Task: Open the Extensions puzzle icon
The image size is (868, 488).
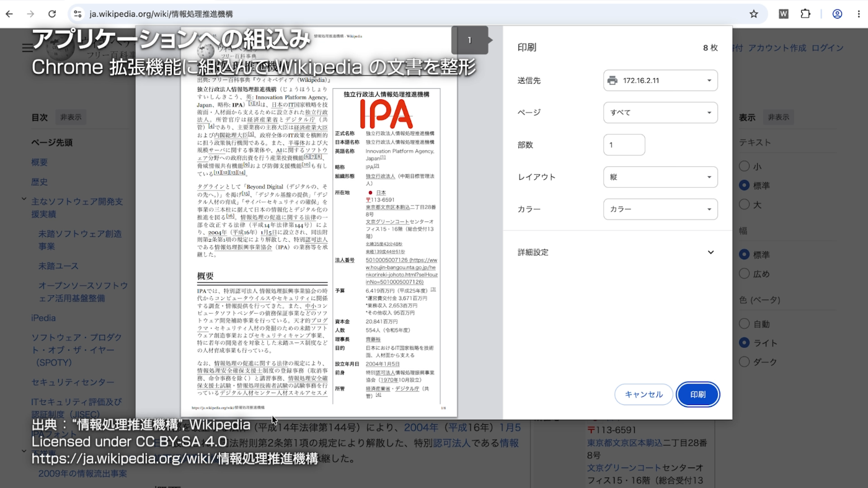Action: (x=805, y=14)
